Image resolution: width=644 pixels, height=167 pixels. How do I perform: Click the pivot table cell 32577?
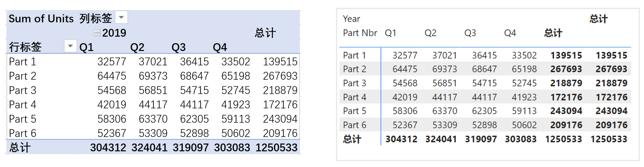(112, 61)
